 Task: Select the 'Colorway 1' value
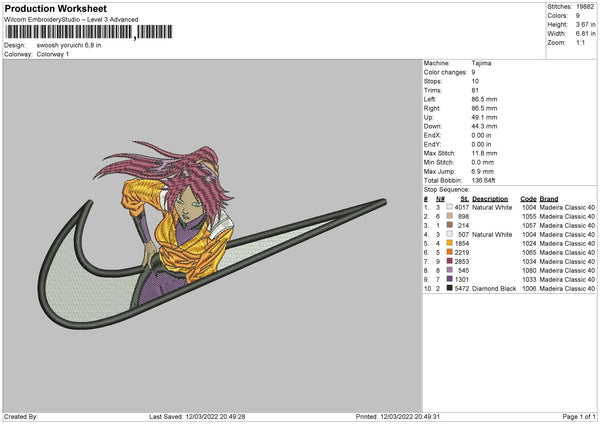coord(53,54)
